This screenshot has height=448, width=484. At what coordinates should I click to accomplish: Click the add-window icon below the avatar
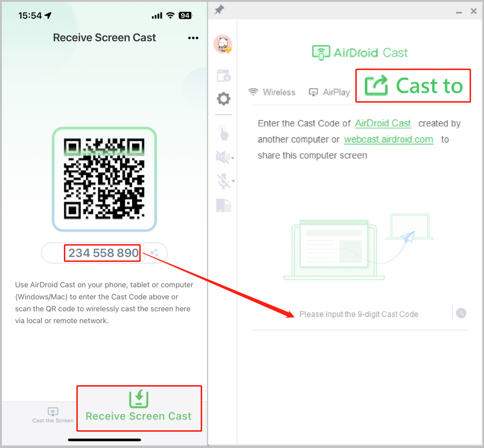pos(223,75)
